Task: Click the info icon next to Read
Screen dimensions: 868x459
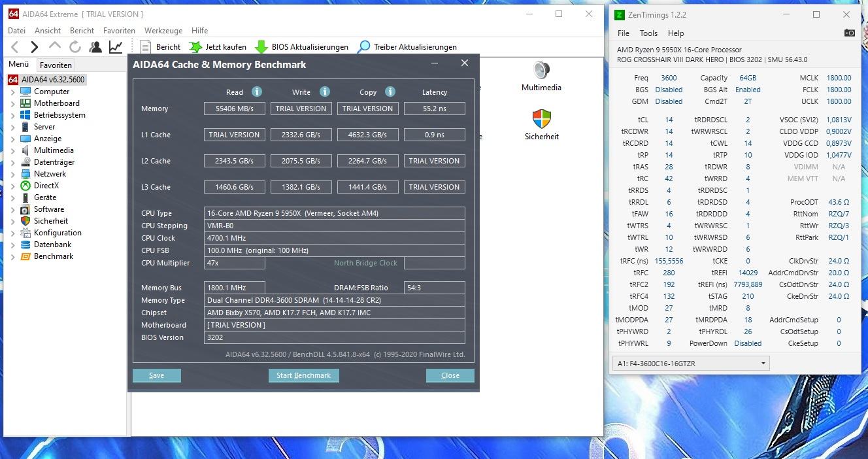Action: click(x=257, y=92)
